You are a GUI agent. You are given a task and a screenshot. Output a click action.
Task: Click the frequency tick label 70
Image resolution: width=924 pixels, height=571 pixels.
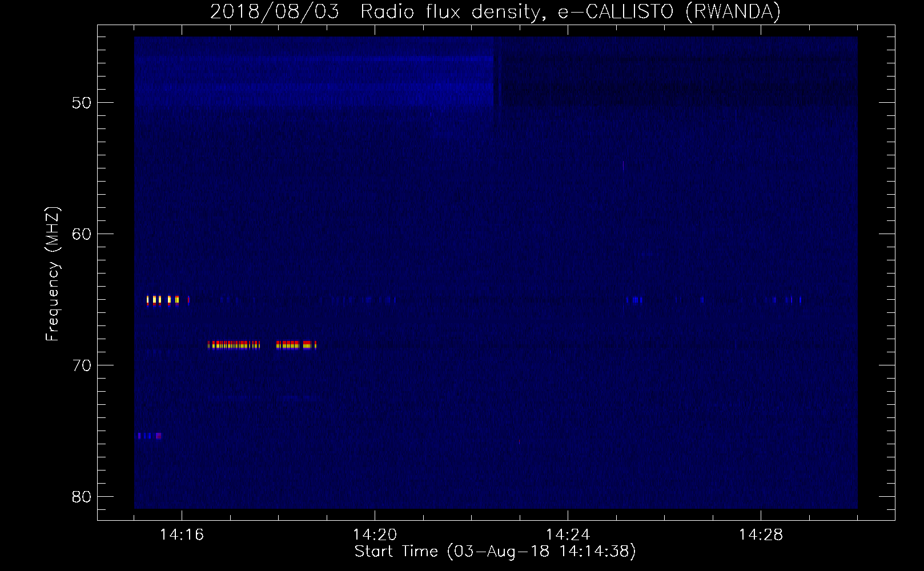[82, 365]
